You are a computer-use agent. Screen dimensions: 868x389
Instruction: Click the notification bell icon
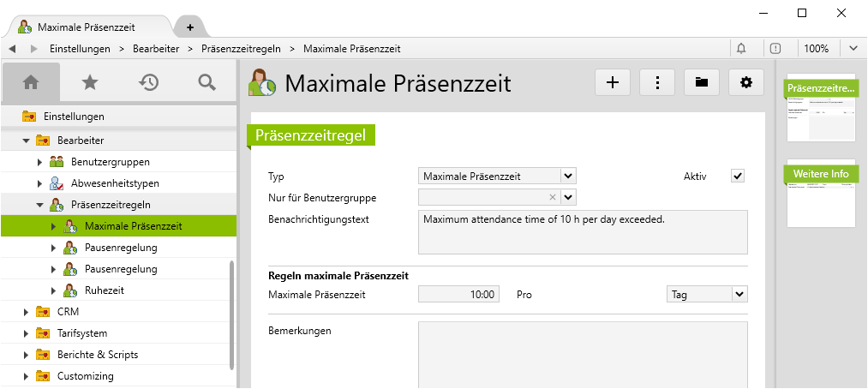click(741, 49)
